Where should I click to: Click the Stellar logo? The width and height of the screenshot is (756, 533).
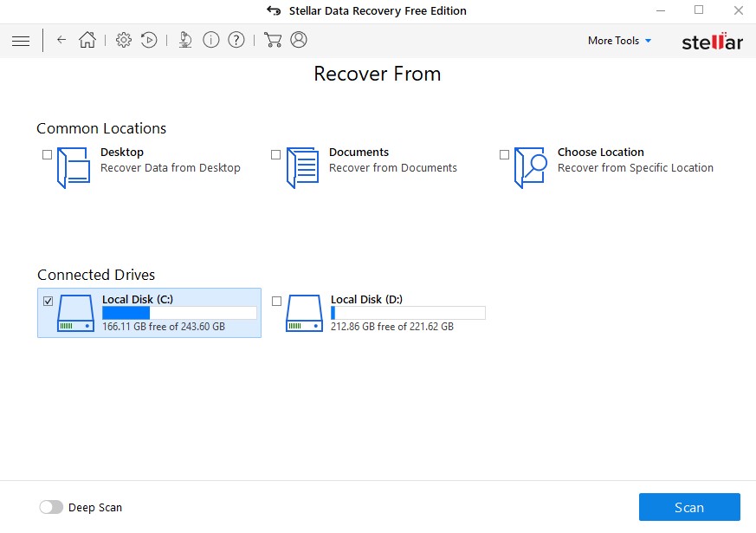click(712, 42)
